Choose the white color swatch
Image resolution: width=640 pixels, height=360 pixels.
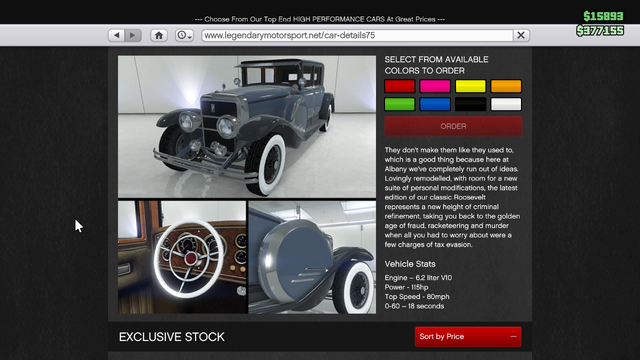pyautogui.click(x=506, y=104)
